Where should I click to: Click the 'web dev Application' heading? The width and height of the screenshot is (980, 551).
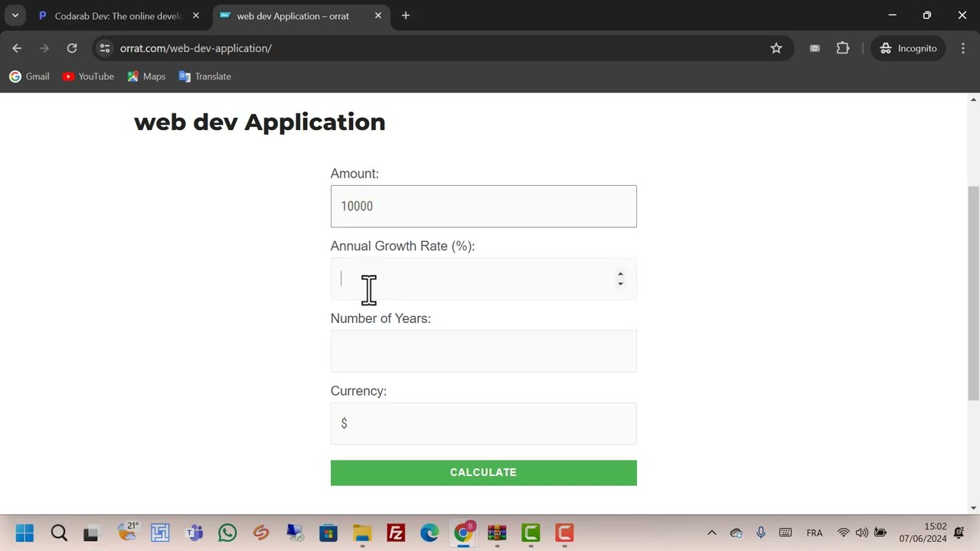coord(260,122)
